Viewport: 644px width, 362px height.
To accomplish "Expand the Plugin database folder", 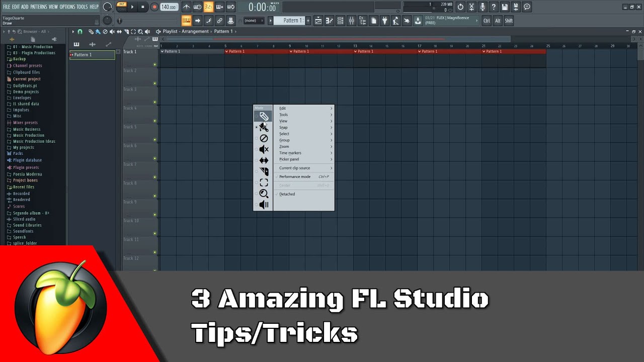I will coord(27,160).
